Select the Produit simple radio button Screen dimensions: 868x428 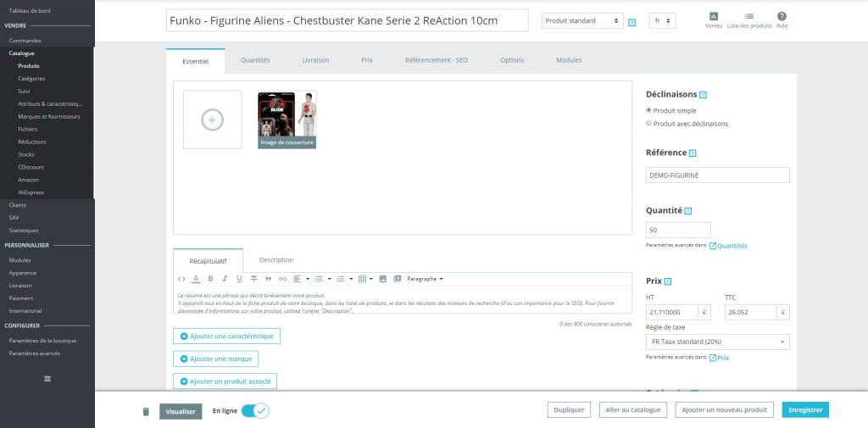click(648, 110)
